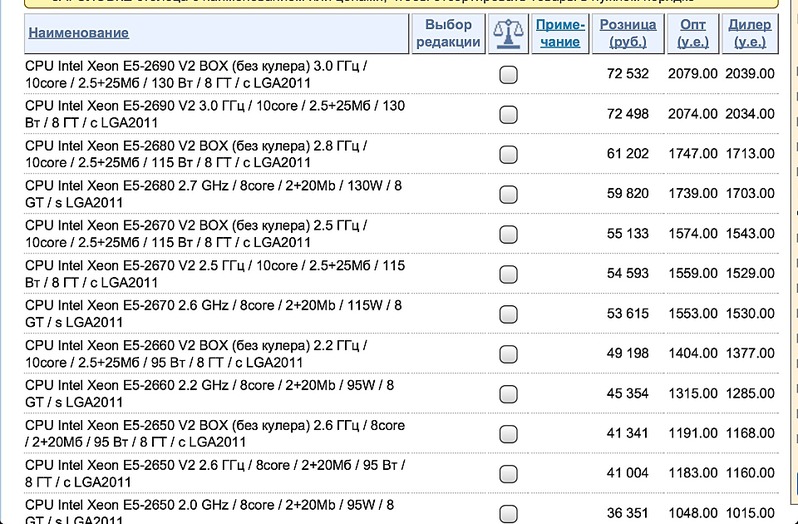Click dealer price 1285.00
This screenshot has width=798, height=524.
(750, 393)
